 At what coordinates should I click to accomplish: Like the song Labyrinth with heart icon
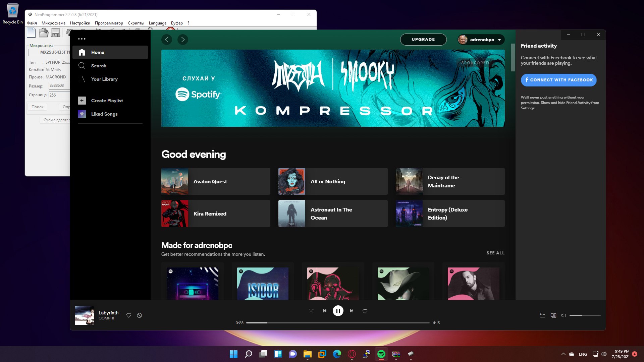click(x=129, y=315)
